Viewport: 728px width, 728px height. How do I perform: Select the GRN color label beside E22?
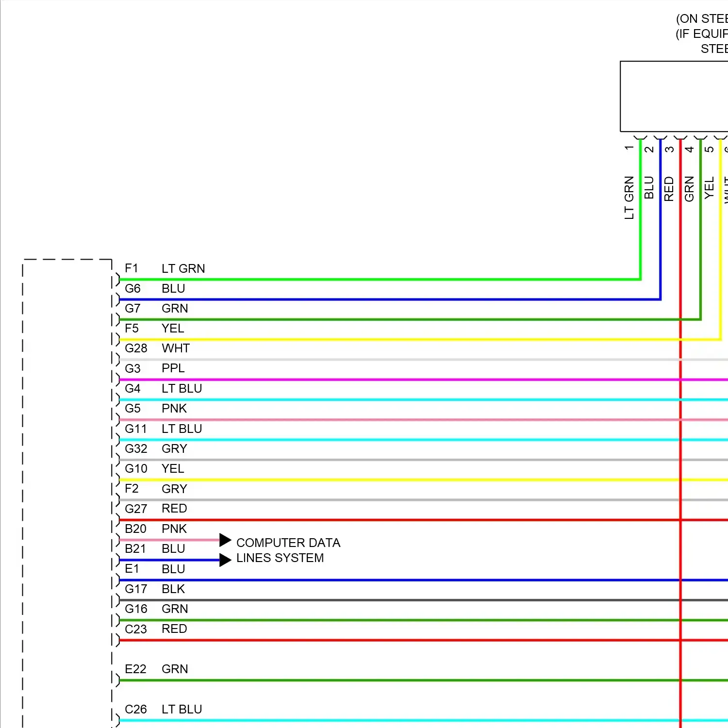click(x=175, y=669)
